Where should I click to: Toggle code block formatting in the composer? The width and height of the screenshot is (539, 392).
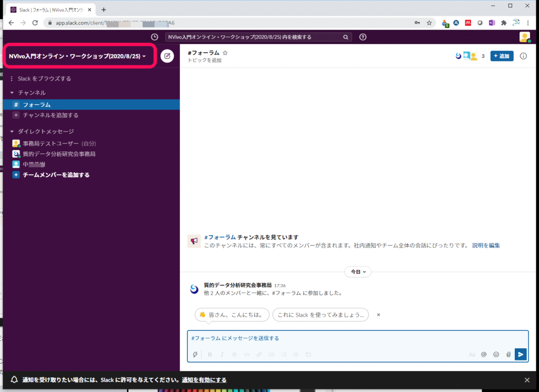(x=308, y=355)
